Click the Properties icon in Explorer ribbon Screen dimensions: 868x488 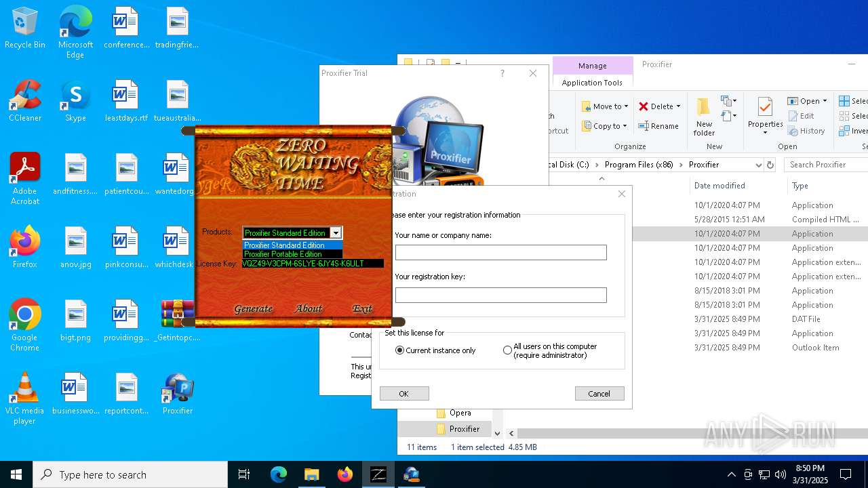(x=766, y=116)
